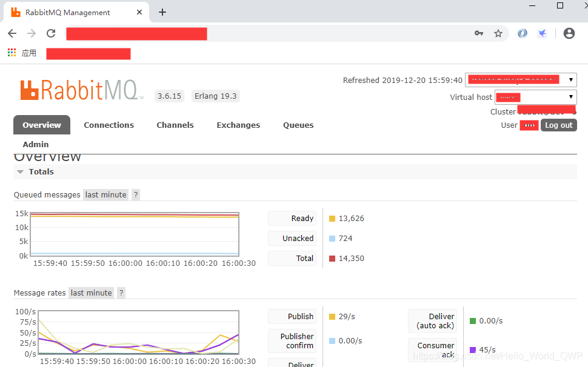Open a new browser tab

[162, 12]
